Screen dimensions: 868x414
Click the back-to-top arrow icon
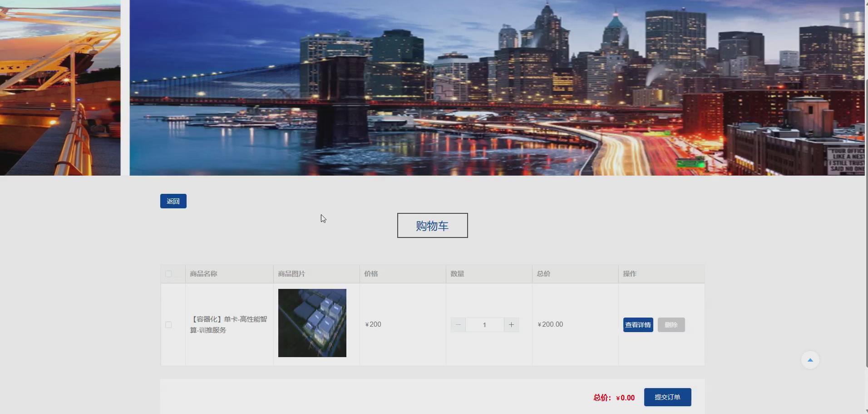810,360
